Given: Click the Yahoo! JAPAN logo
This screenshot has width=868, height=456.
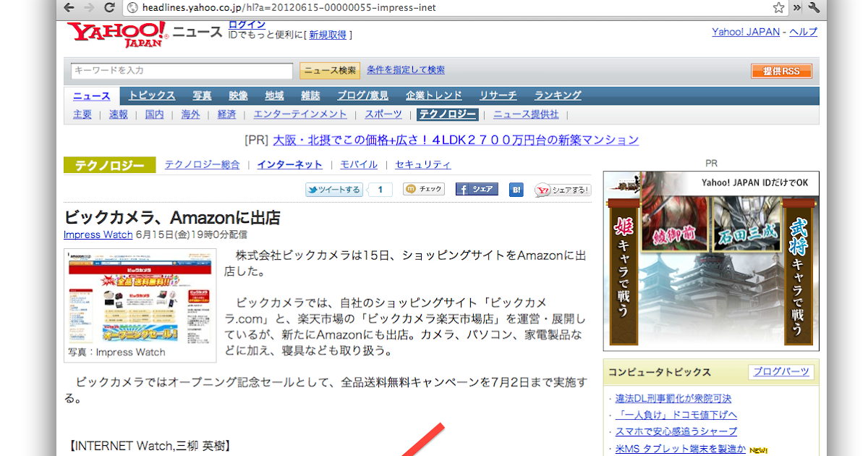Looking at the screenshot, I should click(118, 34).
